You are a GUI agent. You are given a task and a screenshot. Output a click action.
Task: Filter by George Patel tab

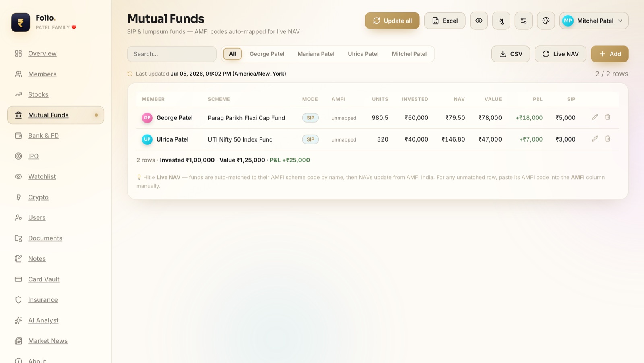[x=267, y=54]
